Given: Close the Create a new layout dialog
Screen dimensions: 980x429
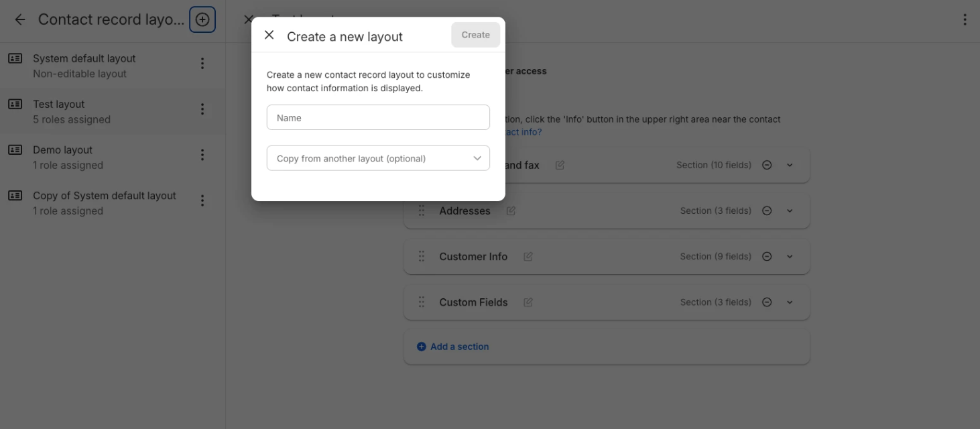Looking at the screenshot, I should tap(269, 35).
